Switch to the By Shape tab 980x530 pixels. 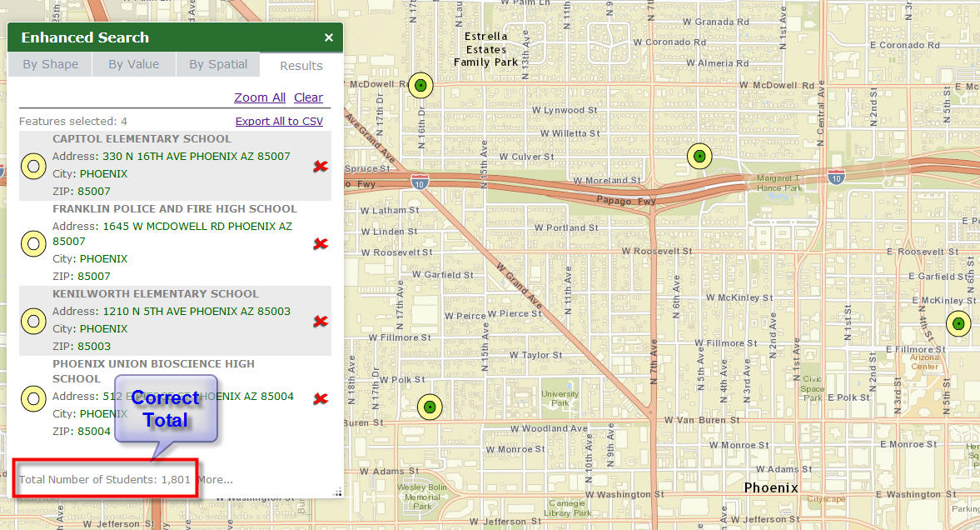[x=50, y=64]
